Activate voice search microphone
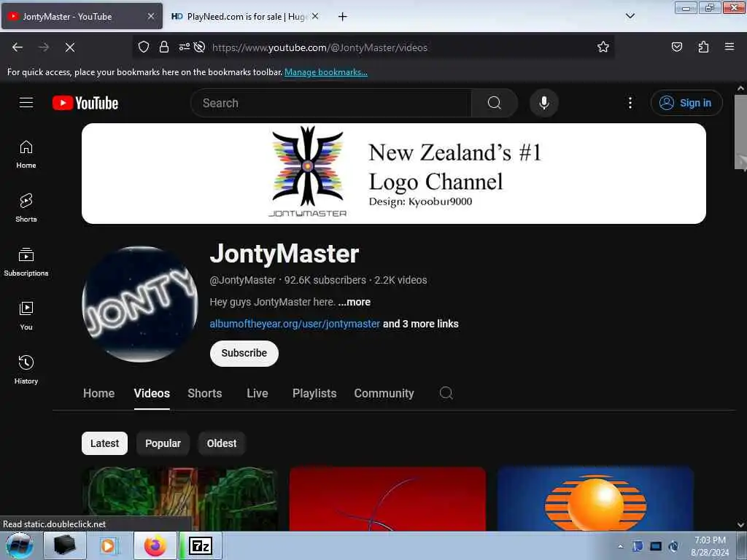Viewport: 747px width, 560px height. [543, 103]
